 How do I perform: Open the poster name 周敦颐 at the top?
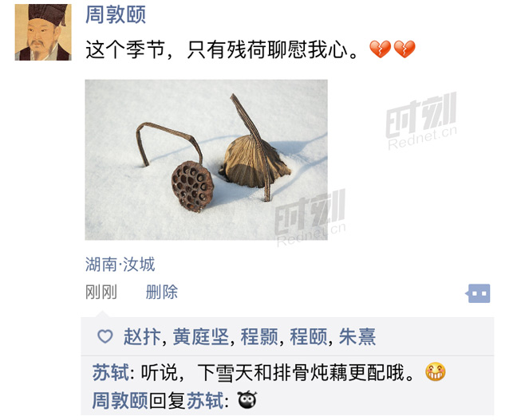tap(116, 14)
